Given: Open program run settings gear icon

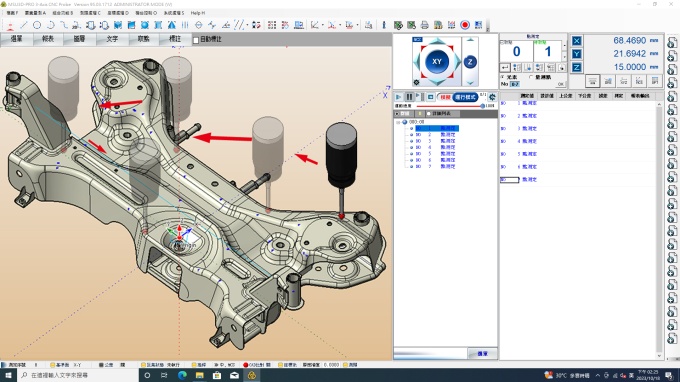Looking at the screenshot, I should click(492, 97).
